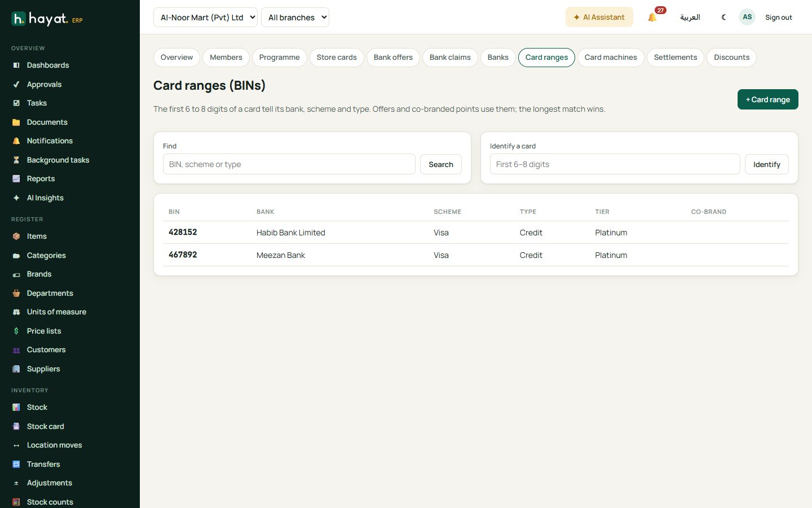
Task: Click the Approvals checkmark icon
Action: (16, 85)
